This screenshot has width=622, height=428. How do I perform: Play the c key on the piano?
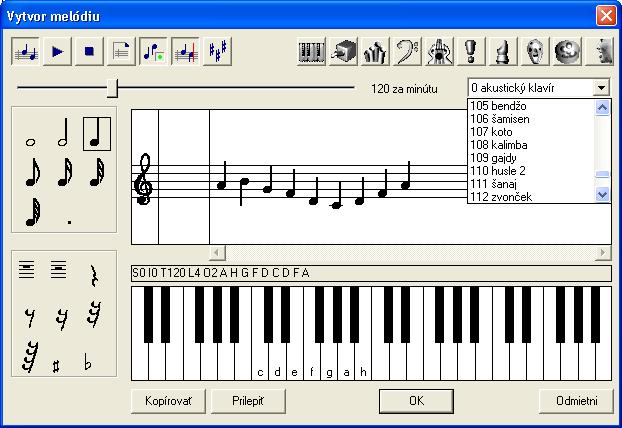click(260, 362)
